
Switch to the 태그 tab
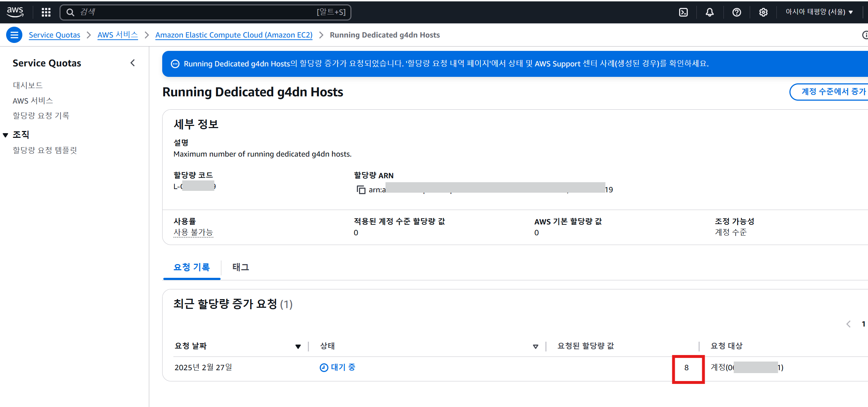[x=240, y=267]
